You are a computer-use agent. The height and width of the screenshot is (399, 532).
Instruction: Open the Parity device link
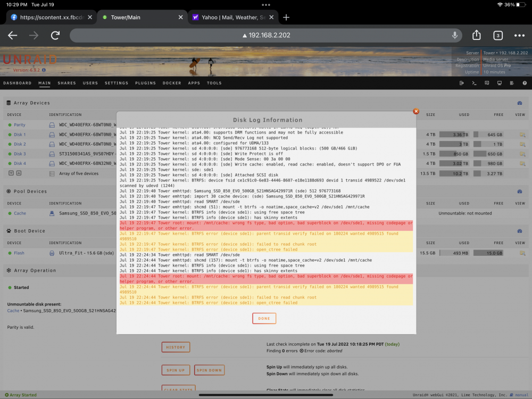pyautogui.click(x=19, y=125)
